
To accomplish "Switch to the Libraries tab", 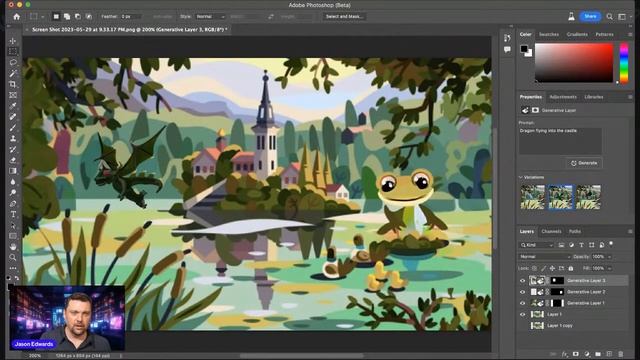I will [x=593, y=97].
